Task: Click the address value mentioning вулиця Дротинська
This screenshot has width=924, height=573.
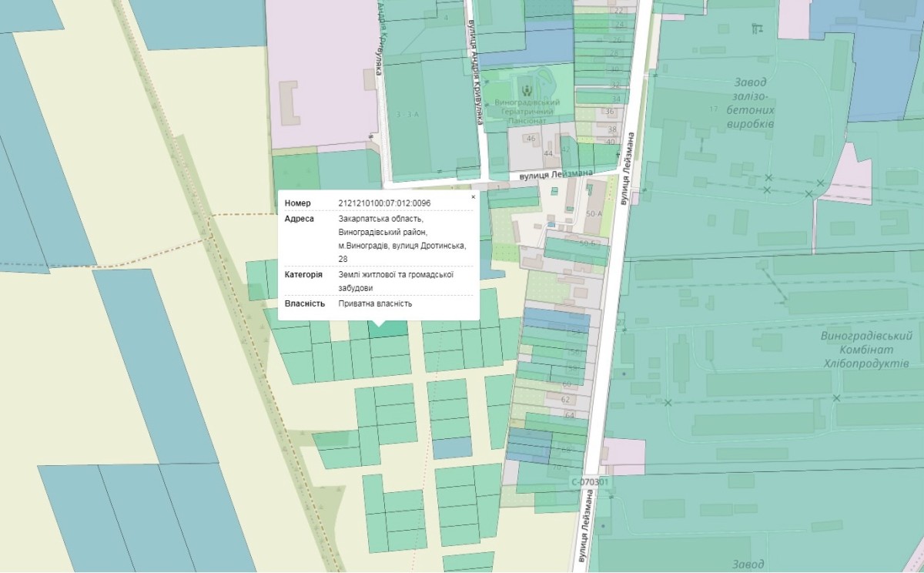Action: [x=400, y=239]
